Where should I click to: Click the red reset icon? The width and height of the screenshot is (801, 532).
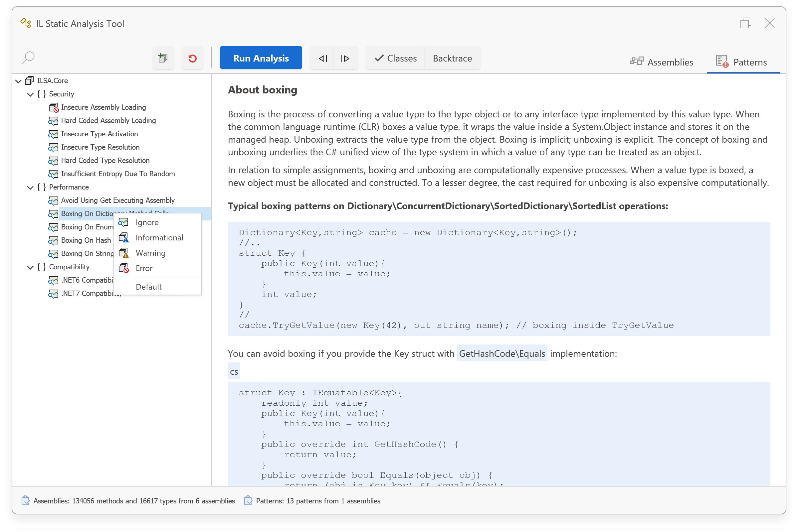[x=192, y=58]
